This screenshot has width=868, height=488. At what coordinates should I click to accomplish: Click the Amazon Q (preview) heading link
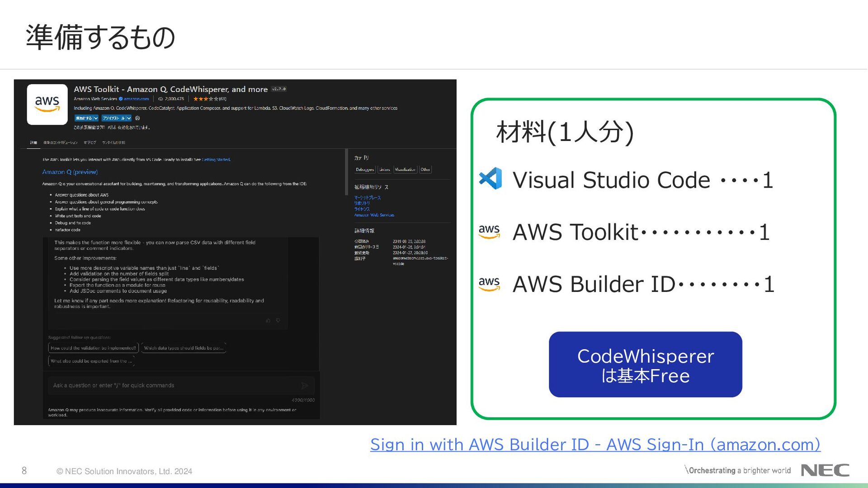tap(70, 172)
